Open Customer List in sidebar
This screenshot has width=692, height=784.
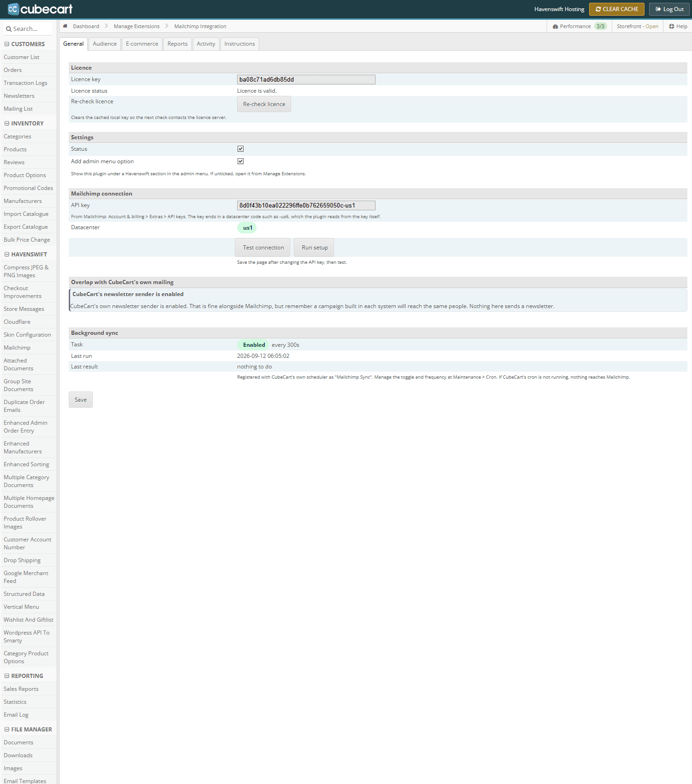[22, 57]
